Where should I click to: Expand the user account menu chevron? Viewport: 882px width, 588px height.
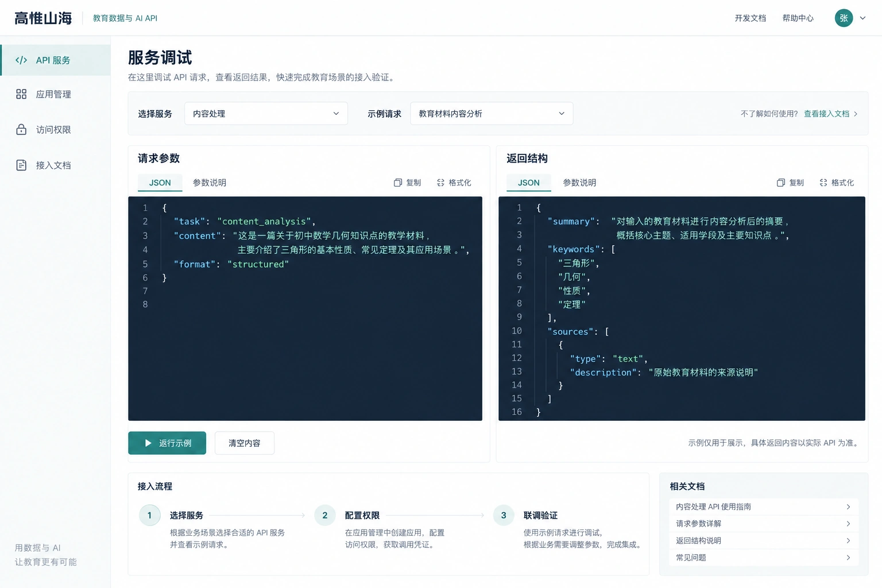tap(862, 18)
